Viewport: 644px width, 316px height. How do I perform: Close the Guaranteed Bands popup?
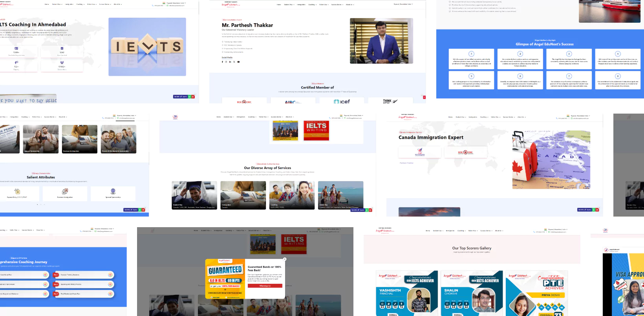(x=285, y=259)
